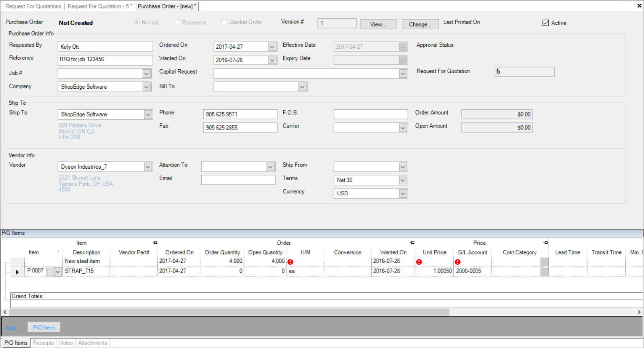The image size is (644, 348).
Task: Click the Phone number field
Action: [x=240, y=114]
